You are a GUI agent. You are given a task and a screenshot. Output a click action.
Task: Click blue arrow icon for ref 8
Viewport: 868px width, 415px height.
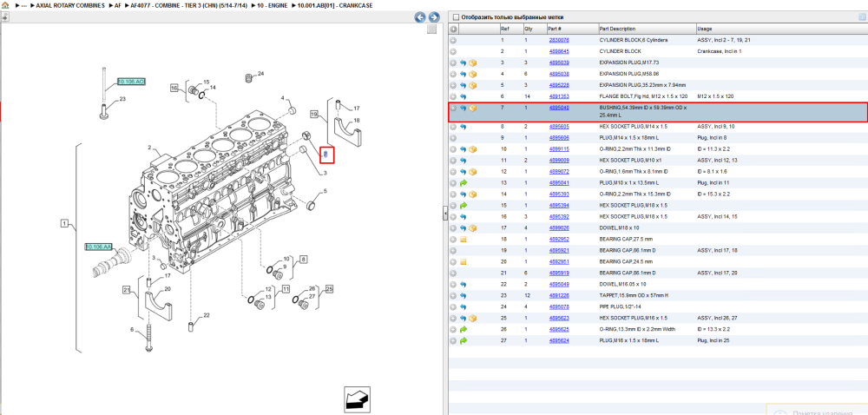464,127
